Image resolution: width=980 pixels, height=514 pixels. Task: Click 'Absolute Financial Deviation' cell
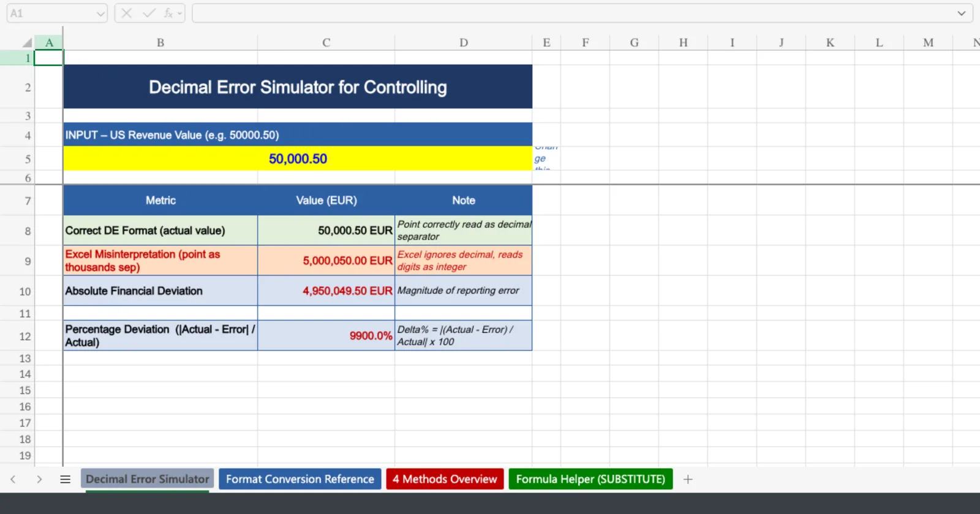coord(160,291)
